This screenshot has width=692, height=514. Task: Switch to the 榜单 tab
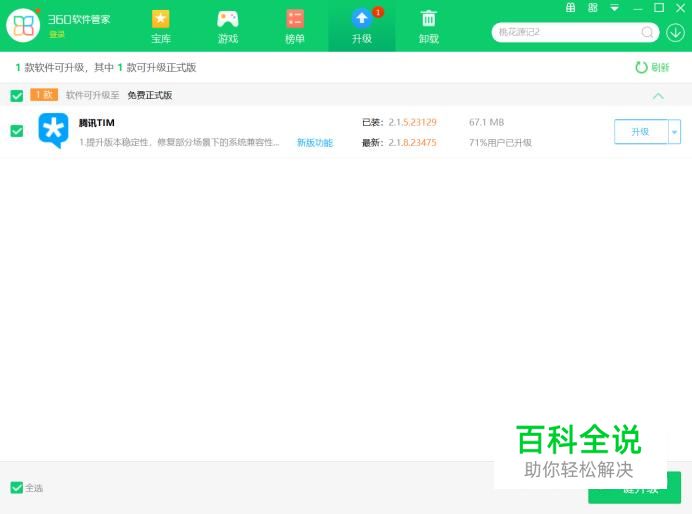[295, 27]
